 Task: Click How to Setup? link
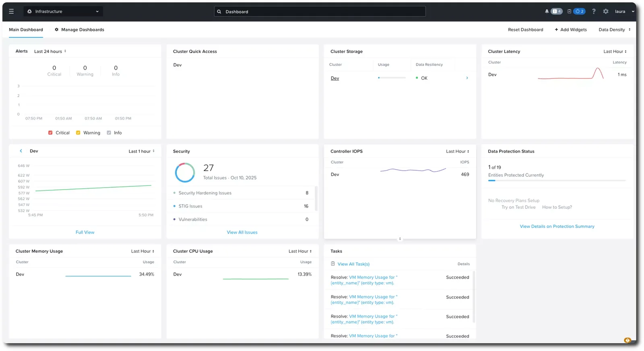[x=557, y=207]
